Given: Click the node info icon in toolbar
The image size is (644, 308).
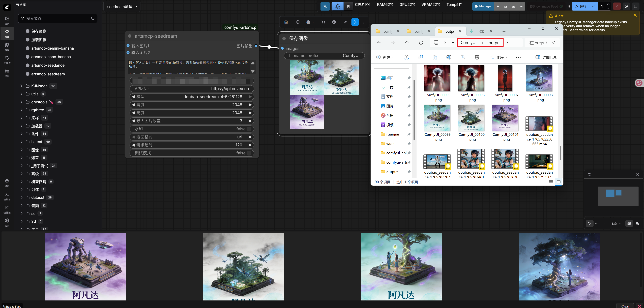Looking at the screenshot, I should [298, 22].
